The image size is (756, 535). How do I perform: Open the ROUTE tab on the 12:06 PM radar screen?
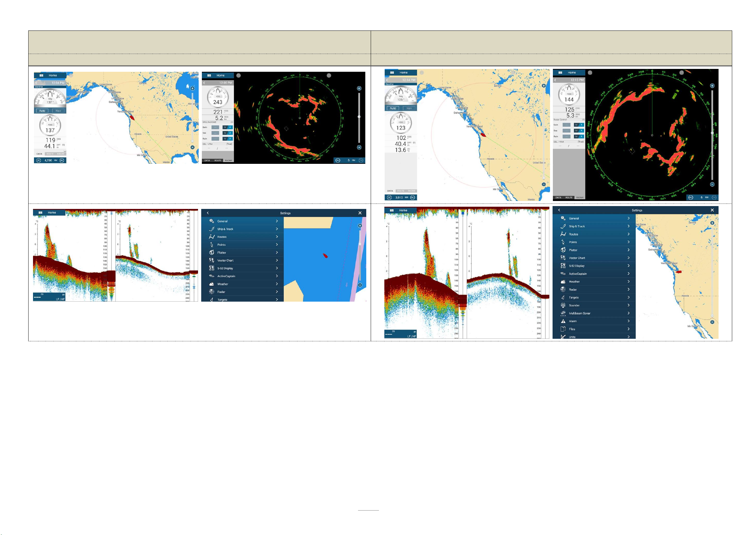tap(218, 160)
